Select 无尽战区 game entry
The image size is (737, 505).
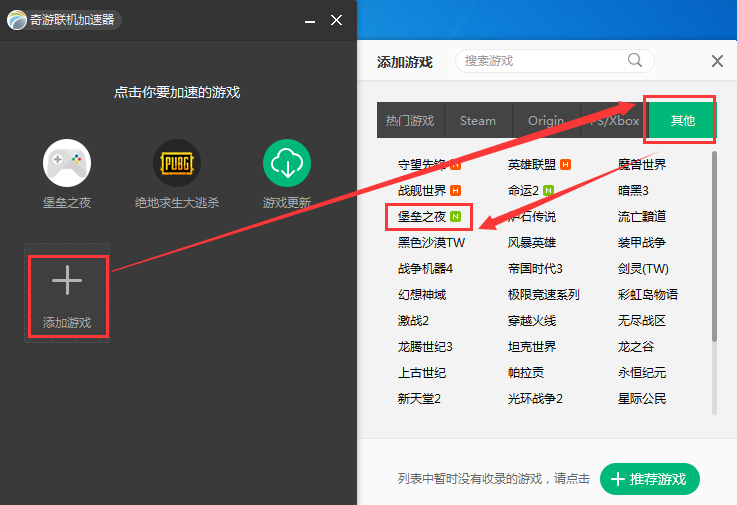[642, 321]
